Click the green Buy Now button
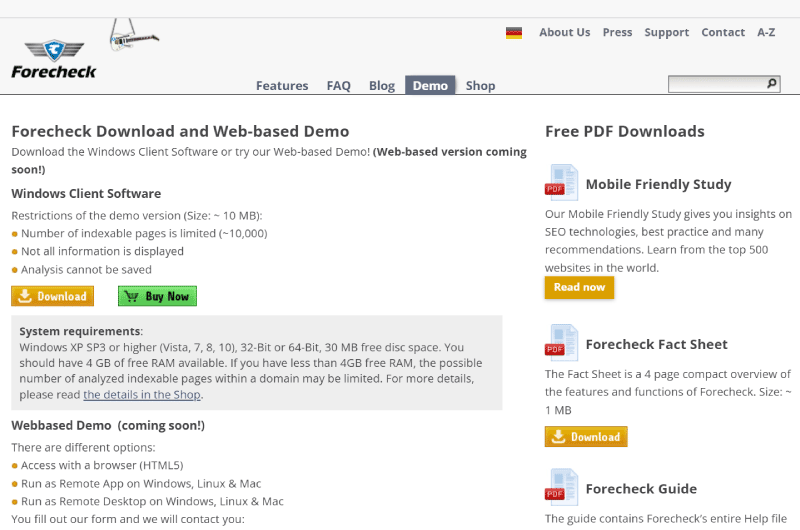Image resolution: width=800 pixels, height=530 pixels. click(x=157, y=296)
